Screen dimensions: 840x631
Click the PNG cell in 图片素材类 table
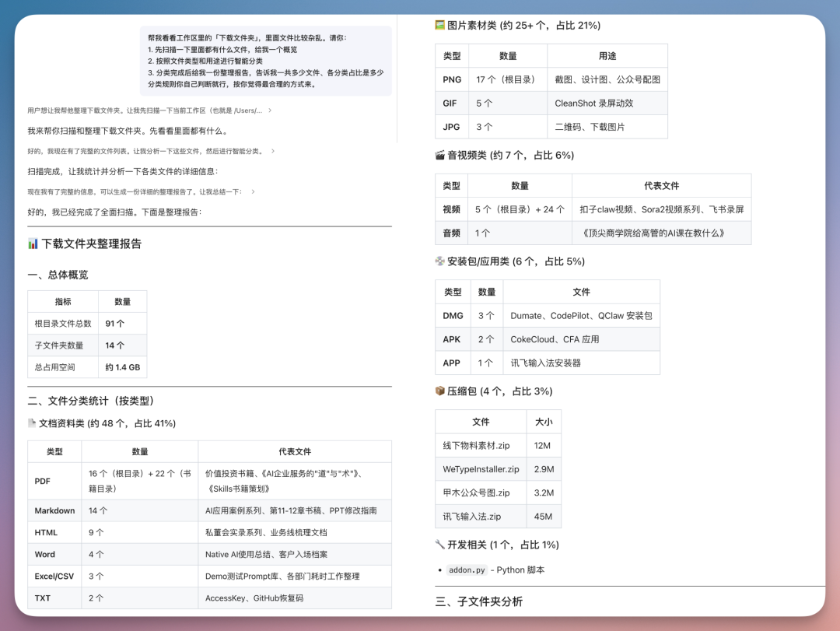coord(451,79)
